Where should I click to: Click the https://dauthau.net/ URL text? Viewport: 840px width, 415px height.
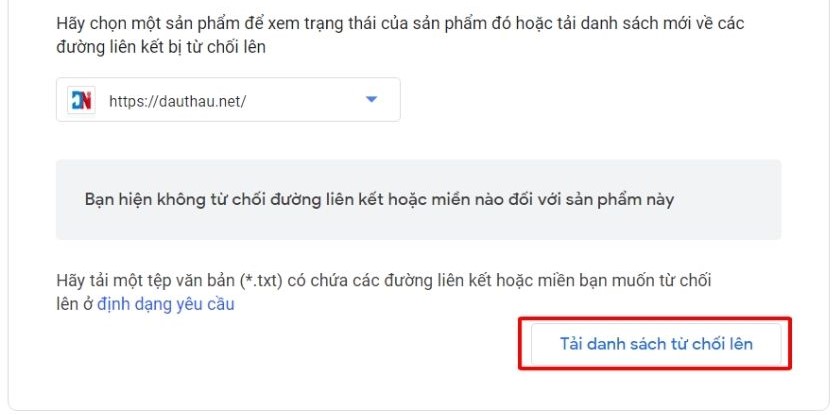pyautogui.click(x=177, y=100)
